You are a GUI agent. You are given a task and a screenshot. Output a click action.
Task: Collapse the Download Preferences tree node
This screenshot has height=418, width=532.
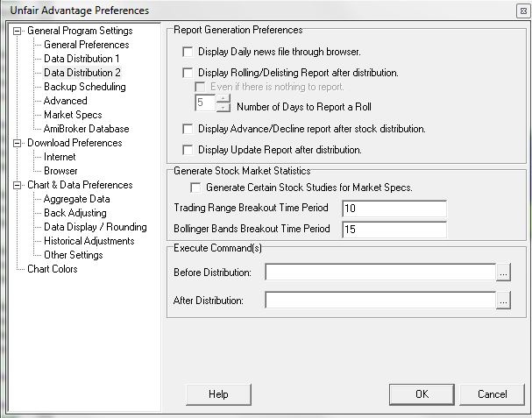(x=17, y=143)
